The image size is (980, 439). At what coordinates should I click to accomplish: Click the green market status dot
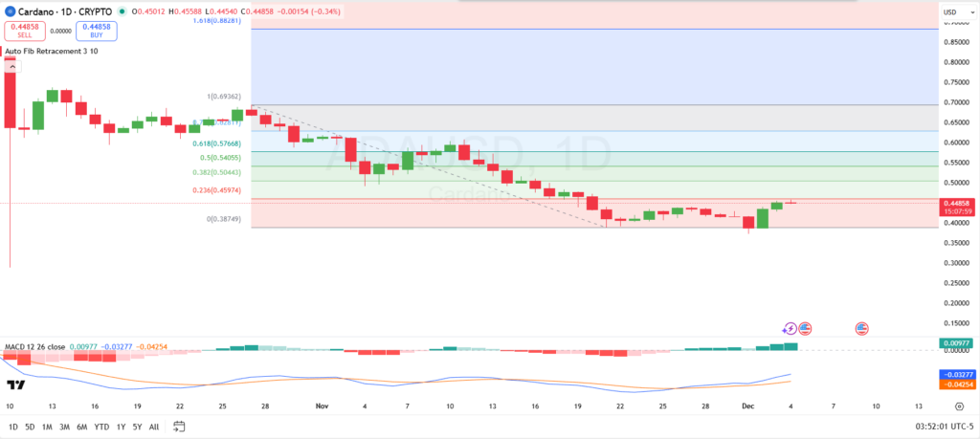tap(123, 11)
